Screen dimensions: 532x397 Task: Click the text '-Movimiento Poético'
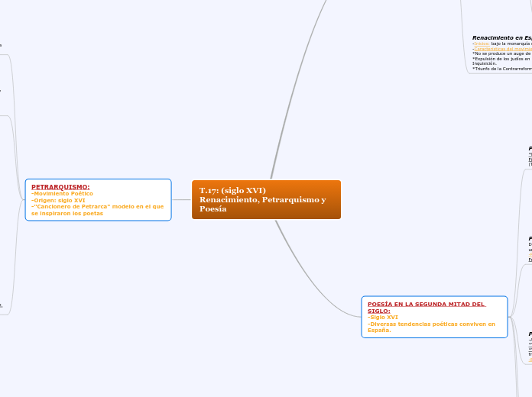coord(62,194)
